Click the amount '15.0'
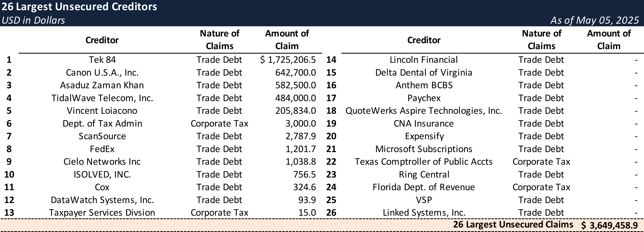The width and height of the screenshot is (644, 232). (x=307, y=213)
